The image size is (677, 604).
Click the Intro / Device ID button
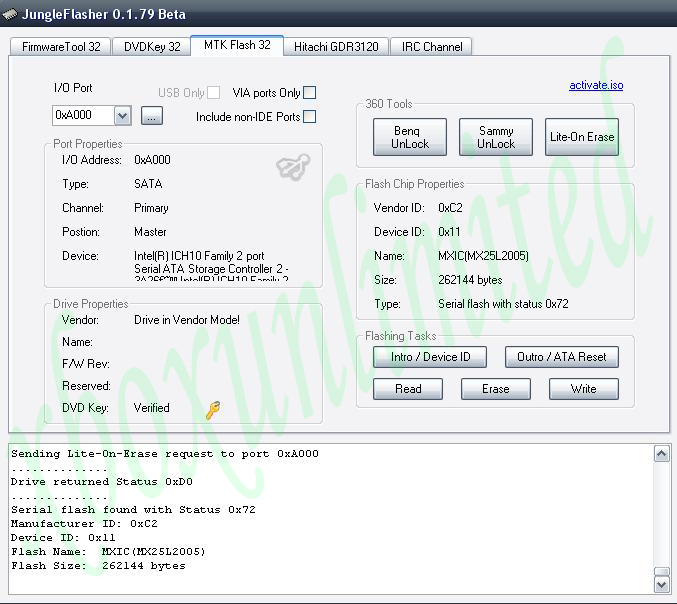click(x=430, y=357)
